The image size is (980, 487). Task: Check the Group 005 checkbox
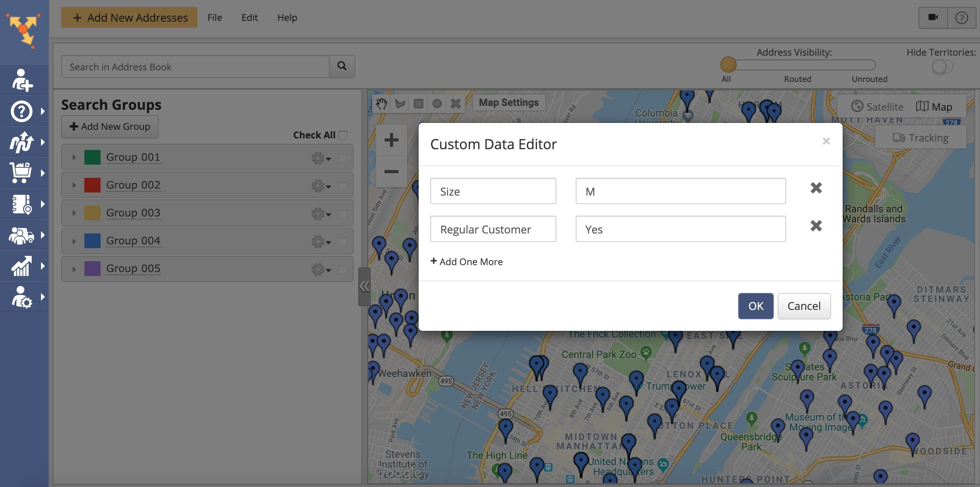click(x=343, y=269)
